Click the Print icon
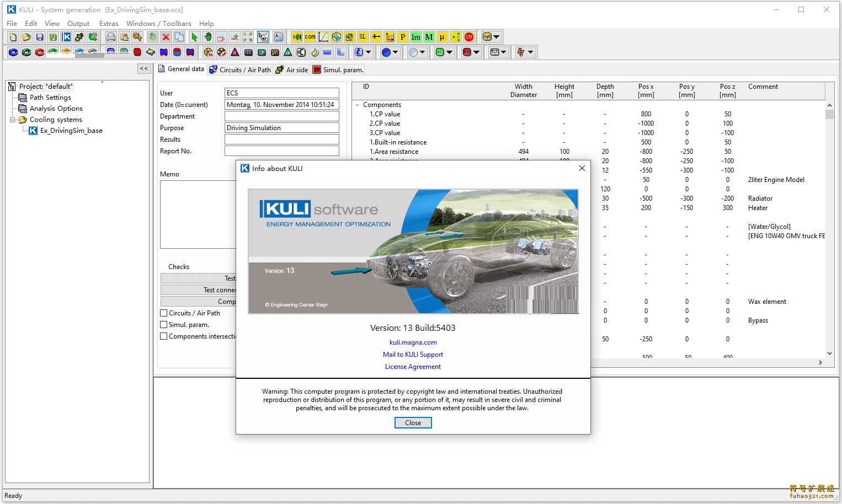 [111, 37]
